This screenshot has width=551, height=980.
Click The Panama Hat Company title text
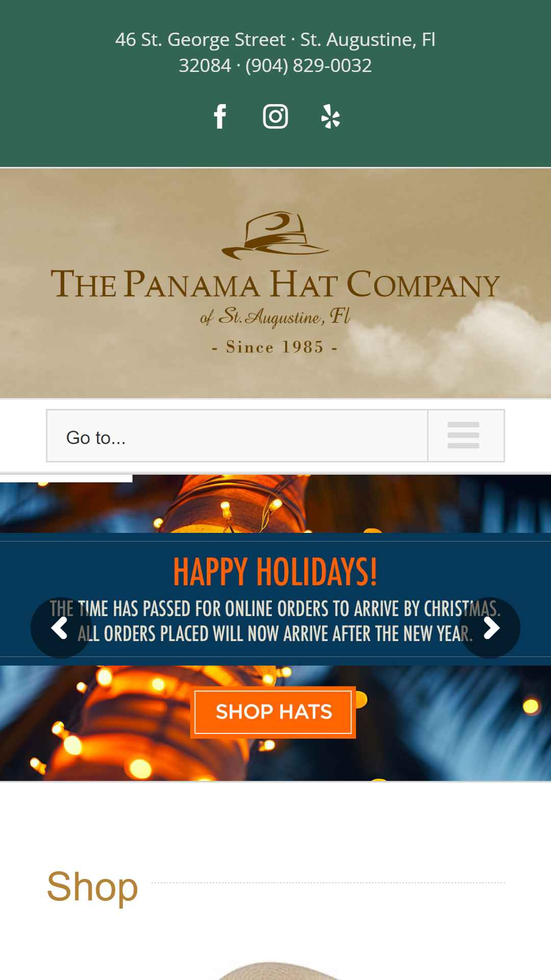(275, 284)
